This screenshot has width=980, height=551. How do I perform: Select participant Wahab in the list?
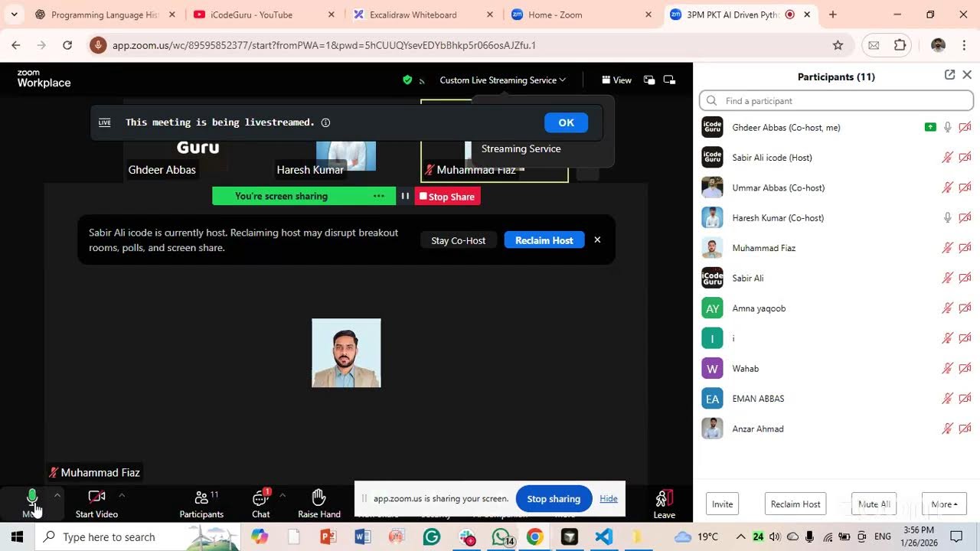coord(836,368)
